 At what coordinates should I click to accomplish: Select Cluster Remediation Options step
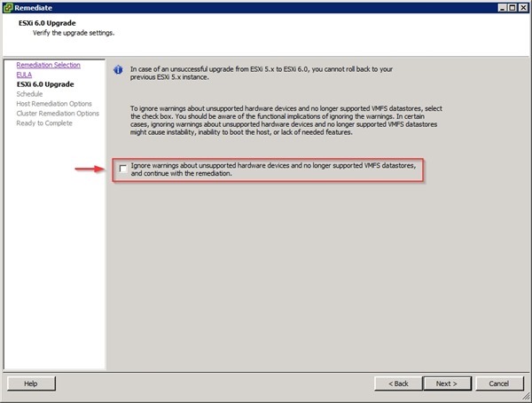[58, 114]
